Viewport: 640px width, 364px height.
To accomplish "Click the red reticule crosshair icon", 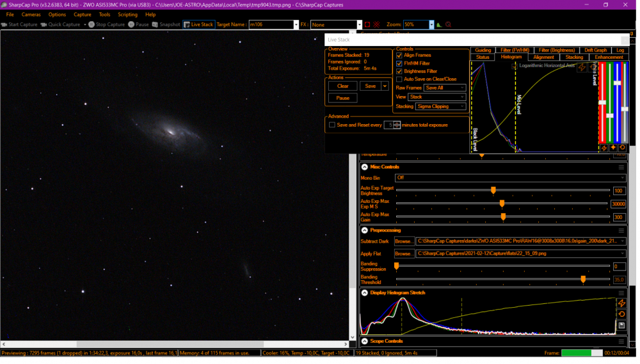I will (376, 24).
